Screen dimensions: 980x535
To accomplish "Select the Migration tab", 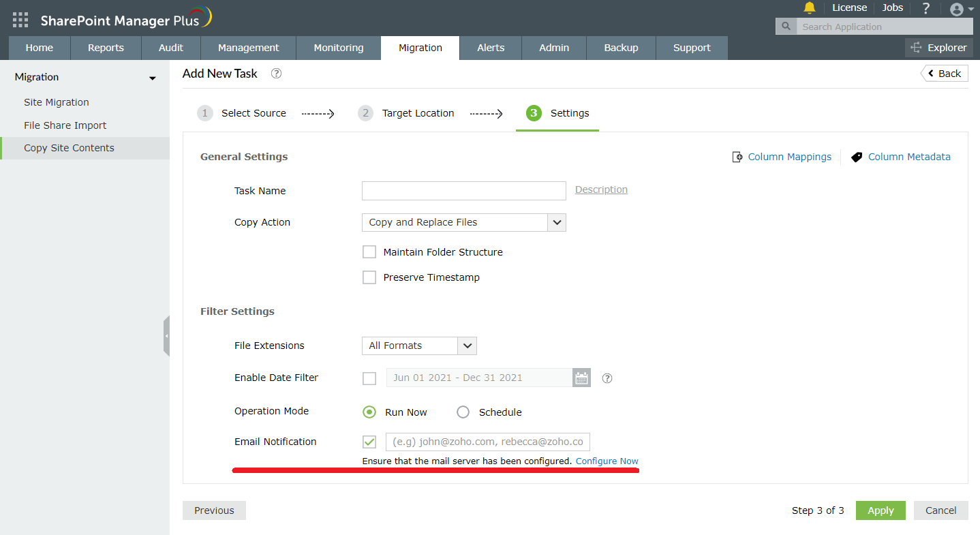I will coord(420,48).
